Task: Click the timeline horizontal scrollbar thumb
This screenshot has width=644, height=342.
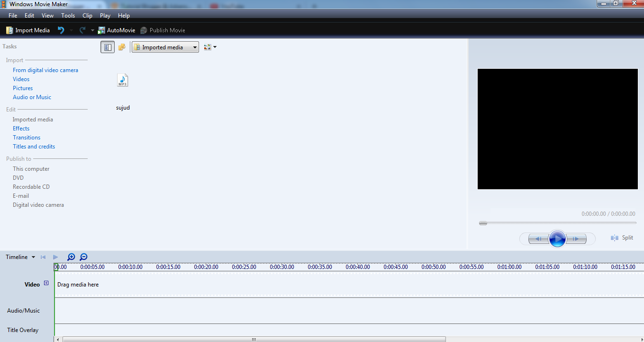Action: point(254,339)
